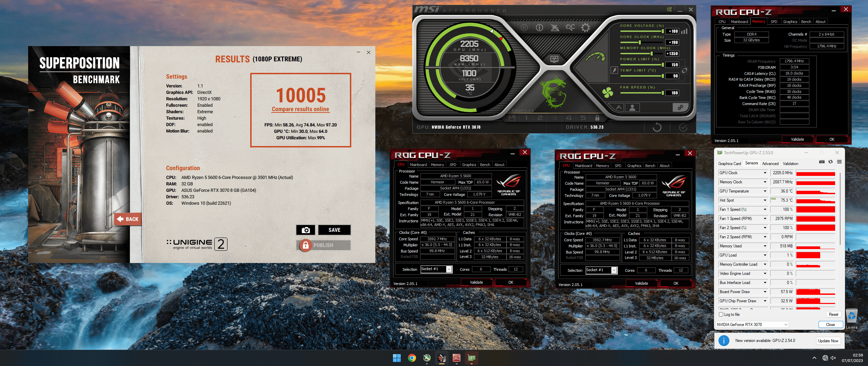Toggle Afterburner profile lock

tap(597, 118)
